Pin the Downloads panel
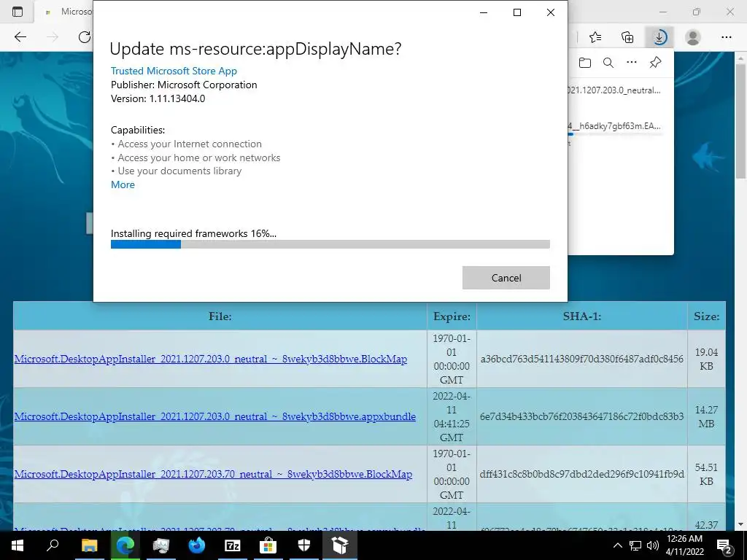 [x=655, y=63]
